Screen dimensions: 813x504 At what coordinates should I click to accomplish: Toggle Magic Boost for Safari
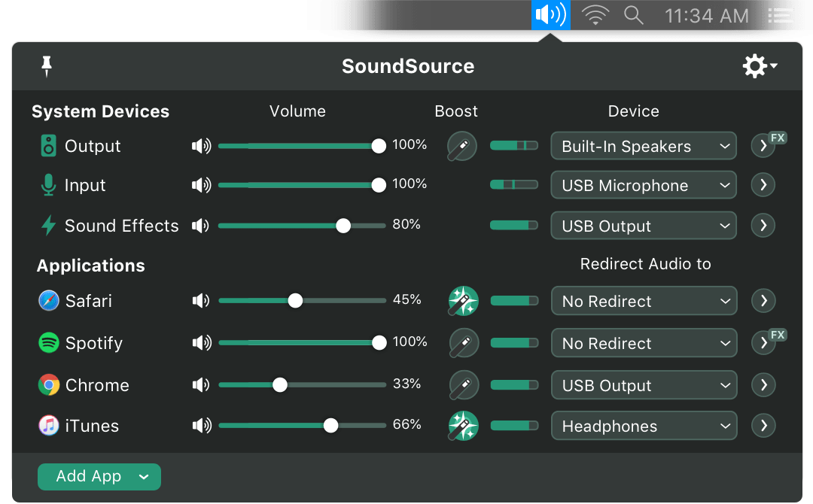pyautogui.click(x=463, y=301)
